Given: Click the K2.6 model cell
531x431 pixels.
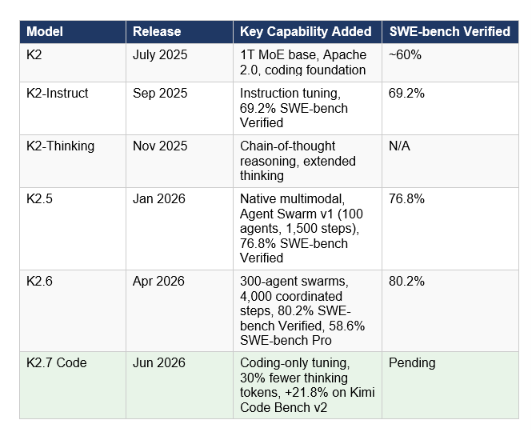Looking at the screenshot, I should (x=72, y=311).
